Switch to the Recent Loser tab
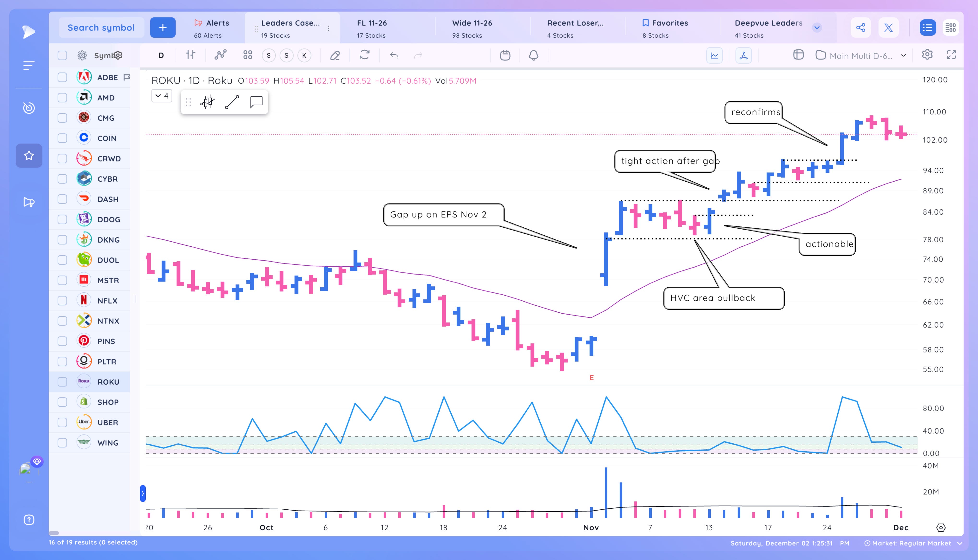 pos(575,29)
